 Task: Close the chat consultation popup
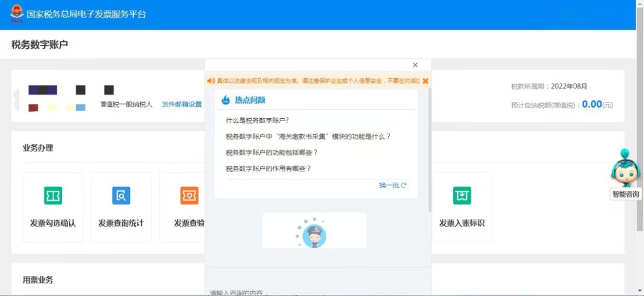[415, 65]
